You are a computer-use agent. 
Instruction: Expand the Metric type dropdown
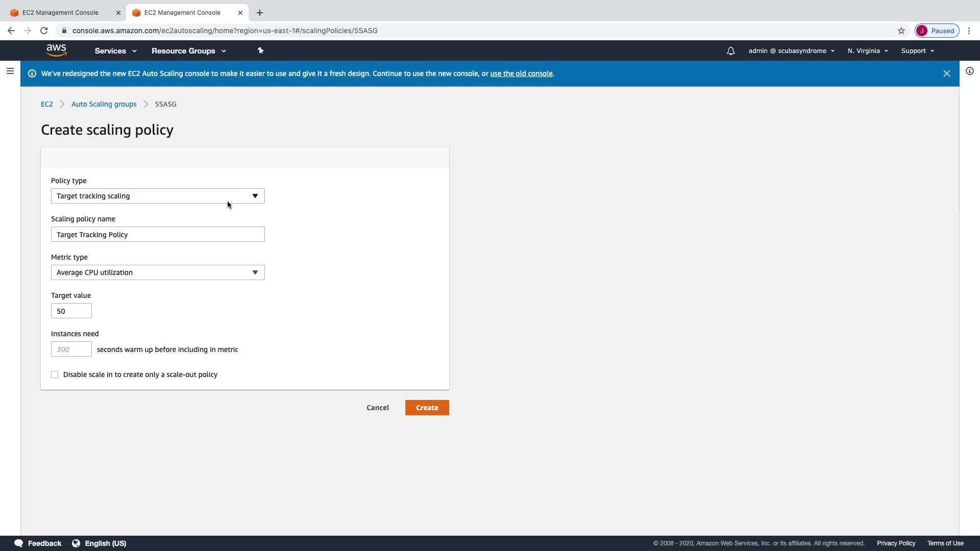pyautogui.click(x=158, y=272)
